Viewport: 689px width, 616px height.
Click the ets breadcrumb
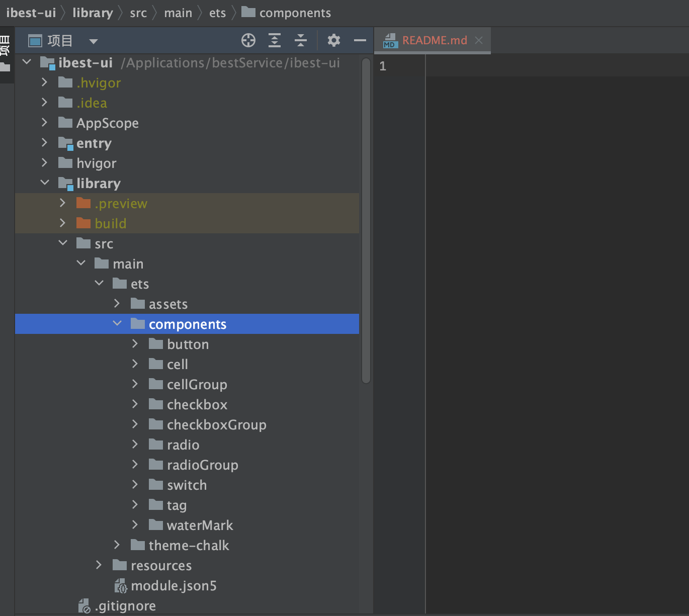point(217,13)
